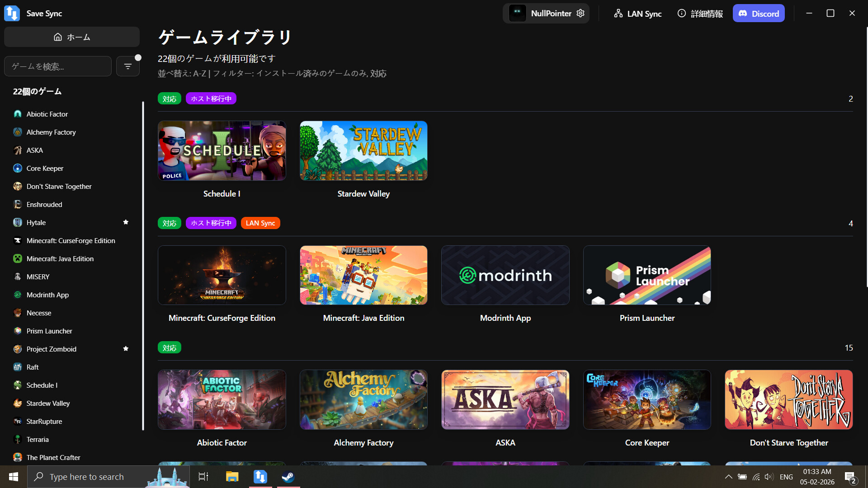Click the Prism Launcher sidebar icon
Screen dimensions: 868x488
[x=18, y=331]
